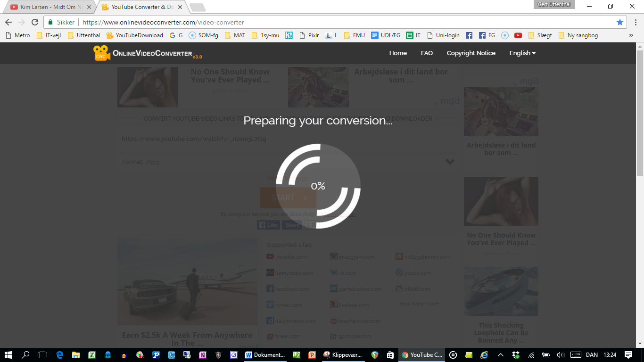Go to Home in site menu
Screen dimensions: 644x362
(398, 53)
